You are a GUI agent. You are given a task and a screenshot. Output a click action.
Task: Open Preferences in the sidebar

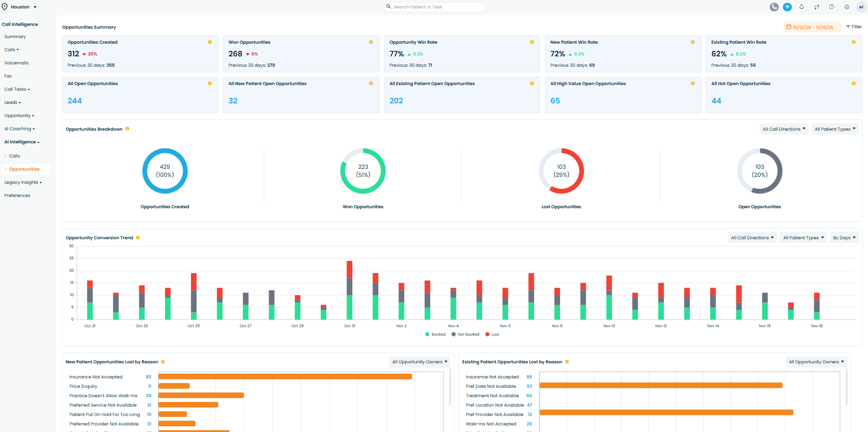pos(17,196)
